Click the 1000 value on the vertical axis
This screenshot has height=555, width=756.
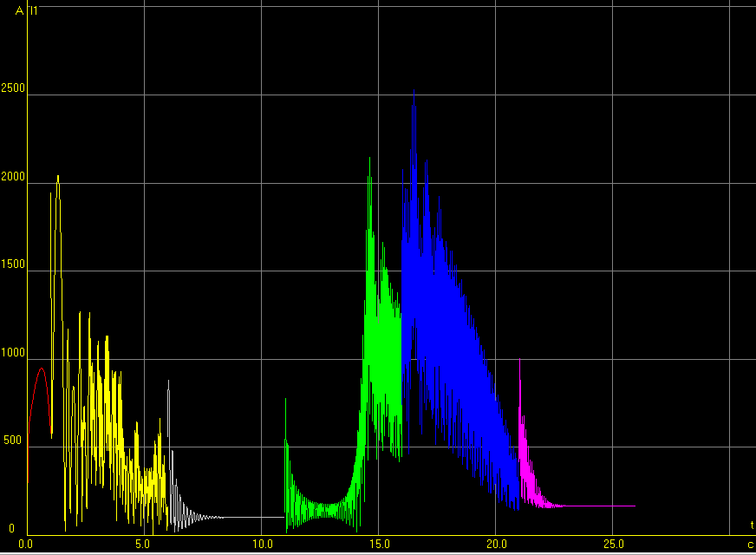pos(13,352)
